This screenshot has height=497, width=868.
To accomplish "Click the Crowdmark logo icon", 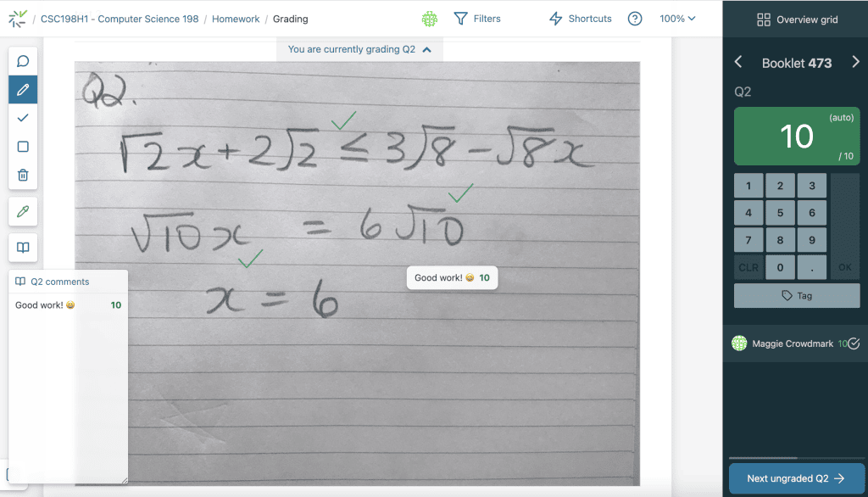I will [x=17, y=19].
